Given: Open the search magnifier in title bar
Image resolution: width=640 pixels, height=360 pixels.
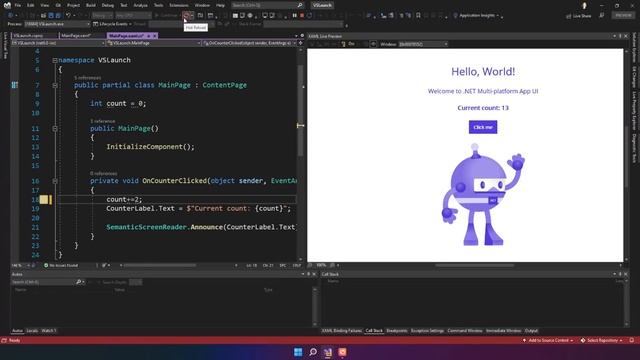Looking at the screenshot, I should pyautogui.click(x=300, y=5).
